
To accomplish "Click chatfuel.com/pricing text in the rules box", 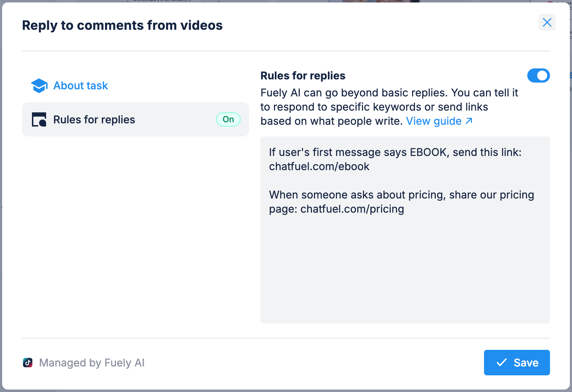I will tap(352, 209).
